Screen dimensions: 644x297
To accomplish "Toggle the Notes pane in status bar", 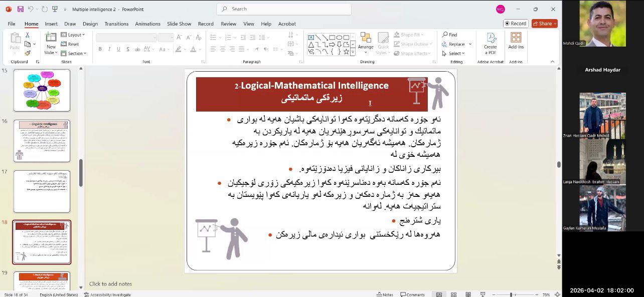I will pos(385,294).
